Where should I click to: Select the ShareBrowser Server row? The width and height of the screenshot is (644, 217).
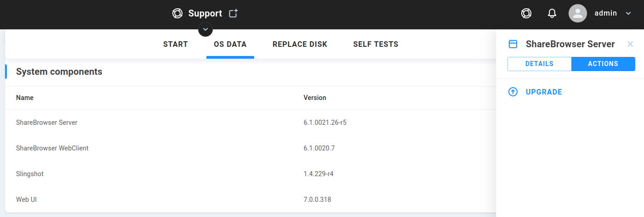pyautogui.click(x=251, y=122)
